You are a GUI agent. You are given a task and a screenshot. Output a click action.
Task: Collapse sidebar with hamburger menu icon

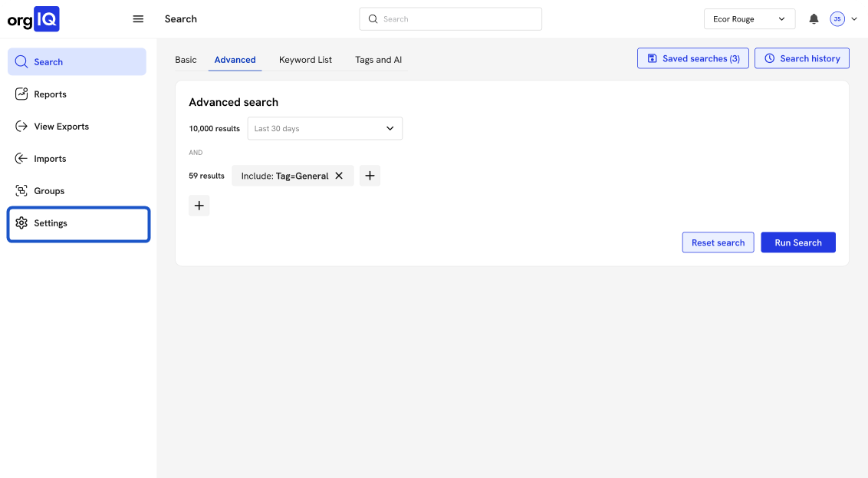point(138,19)
